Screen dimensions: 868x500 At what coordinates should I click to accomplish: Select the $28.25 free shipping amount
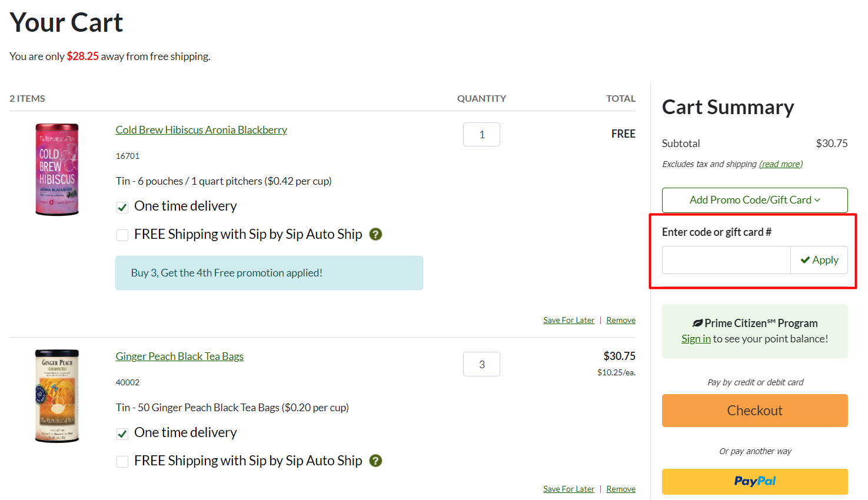[x=82, y=56]
